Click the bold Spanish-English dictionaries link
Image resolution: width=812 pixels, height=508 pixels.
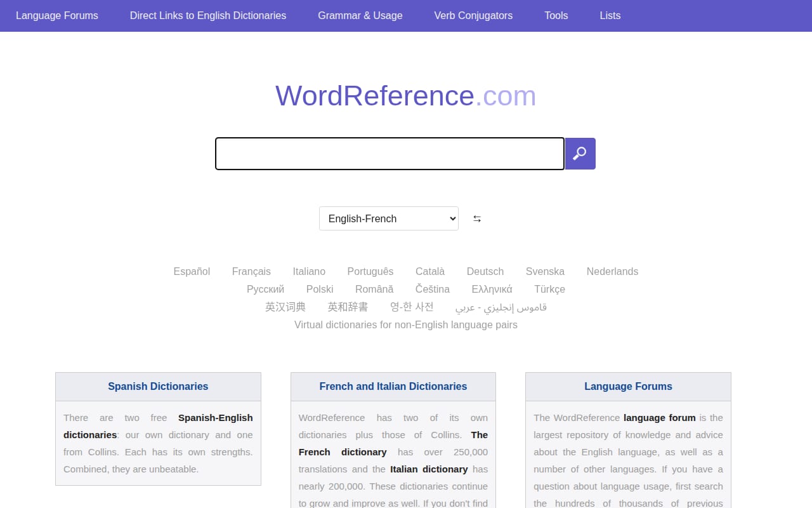tap(158, 426)
